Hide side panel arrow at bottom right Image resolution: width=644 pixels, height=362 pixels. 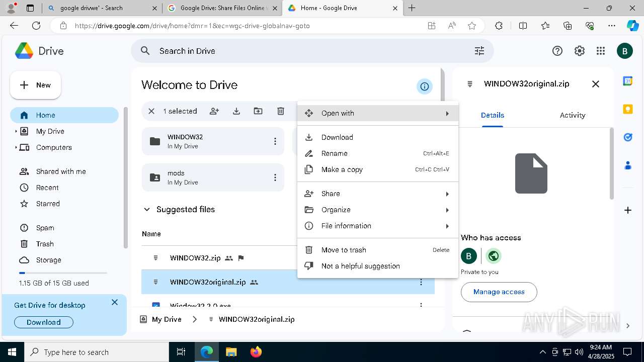click(628, 326)
